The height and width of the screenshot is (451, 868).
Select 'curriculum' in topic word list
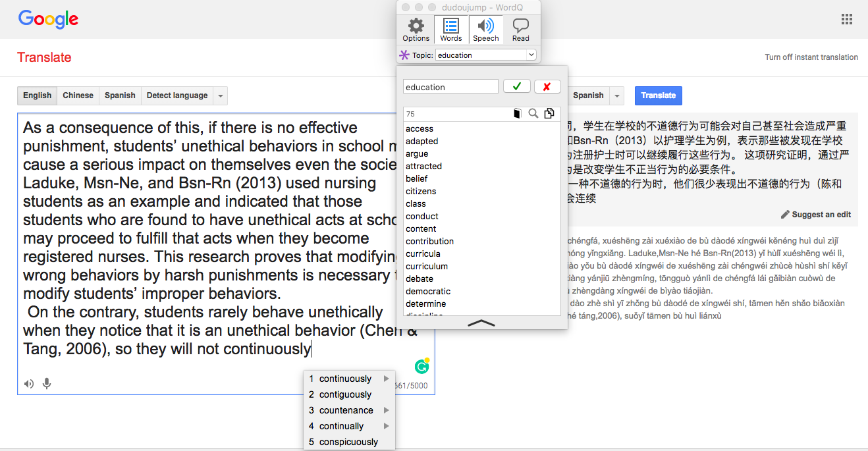point(427,266)
